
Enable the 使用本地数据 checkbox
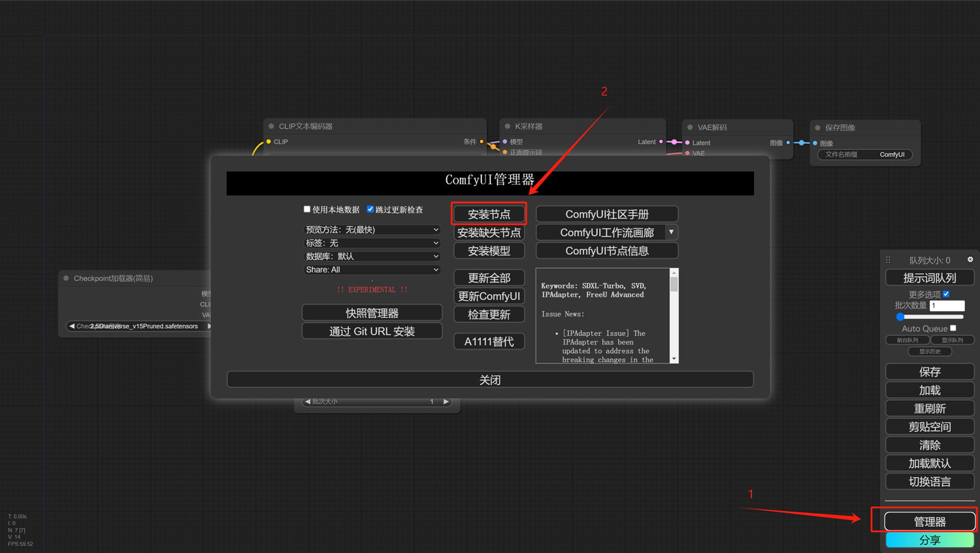pos(307,209)
